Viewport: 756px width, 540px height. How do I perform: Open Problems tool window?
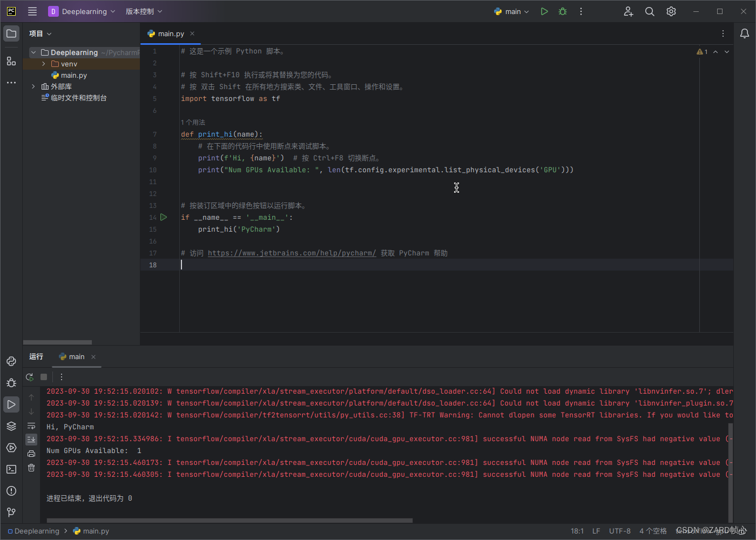(11, 491)
